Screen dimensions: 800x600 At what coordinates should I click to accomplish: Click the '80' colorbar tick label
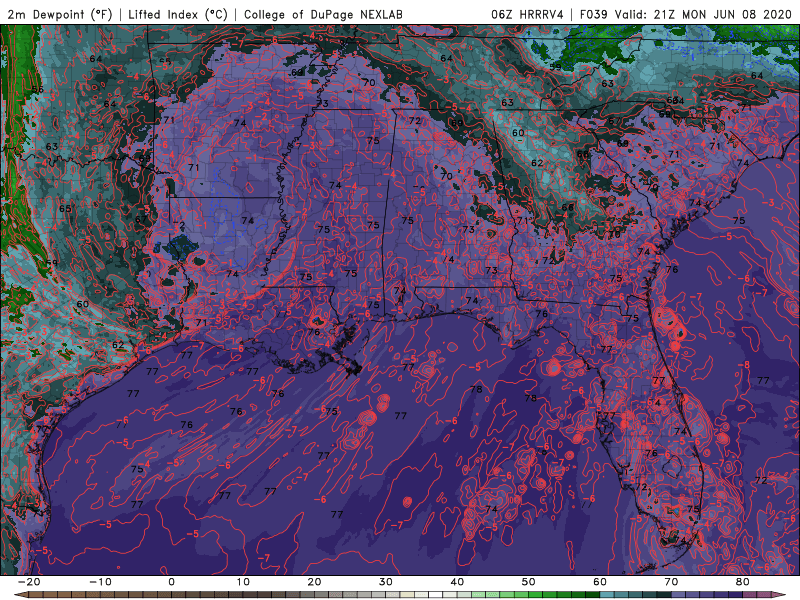click(x=743, y=582)
